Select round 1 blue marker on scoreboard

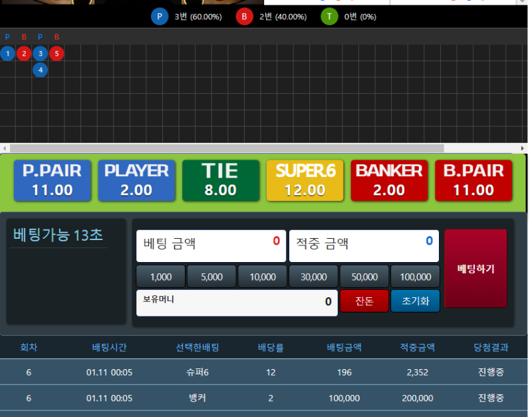pos(7,54)
